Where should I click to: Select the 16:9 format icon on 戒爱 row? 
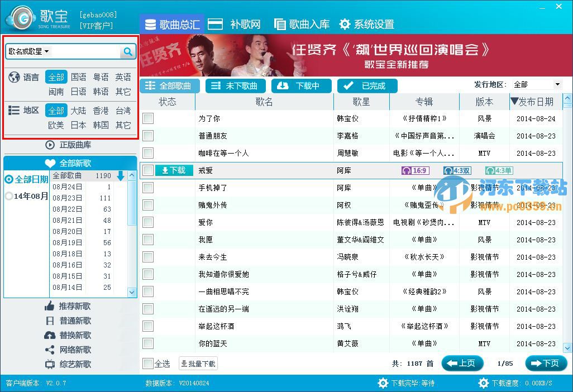[414, 170]
